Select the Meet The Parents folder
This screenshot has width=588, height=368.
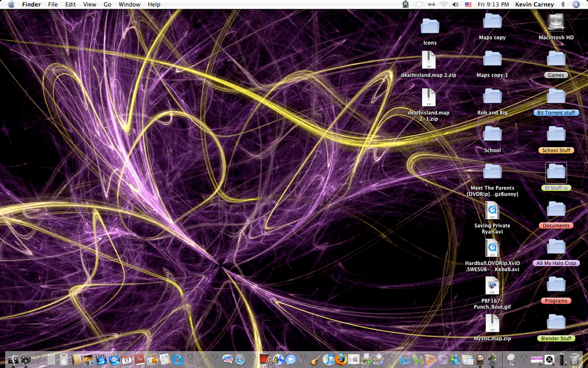[492, 171]
